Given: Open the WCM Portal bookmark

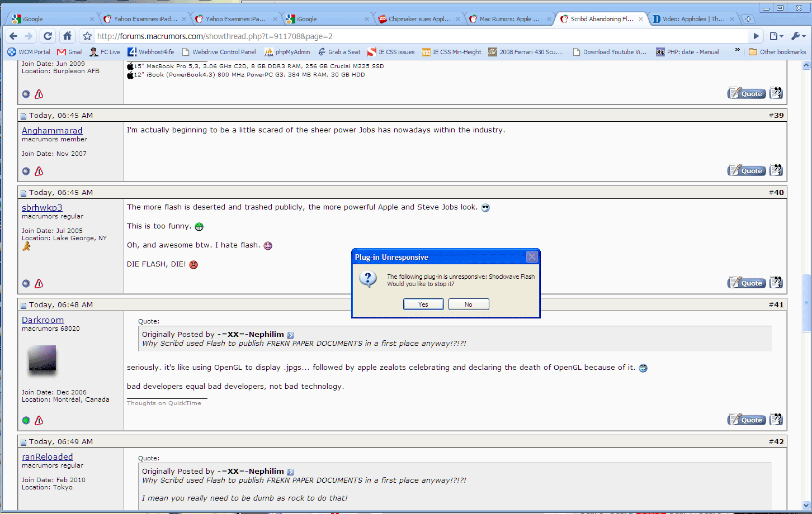Looking at the screenshot, I should [29, 52].
